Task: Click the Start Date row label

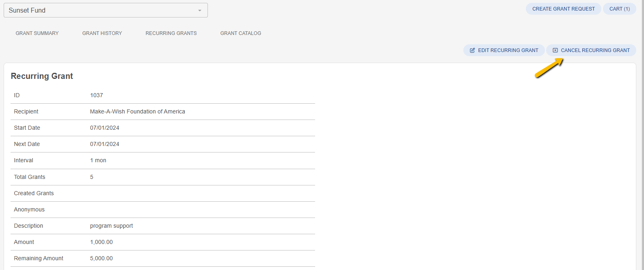Action: (x=27, y=128)
